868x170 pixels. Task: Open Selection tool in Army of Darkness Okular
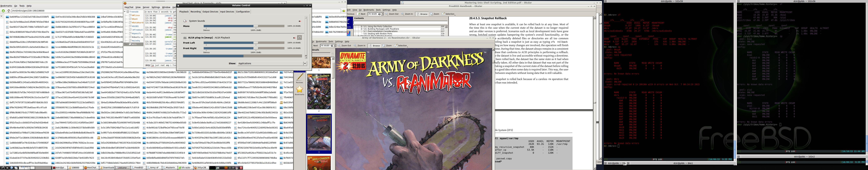click(x=401, y=45)
